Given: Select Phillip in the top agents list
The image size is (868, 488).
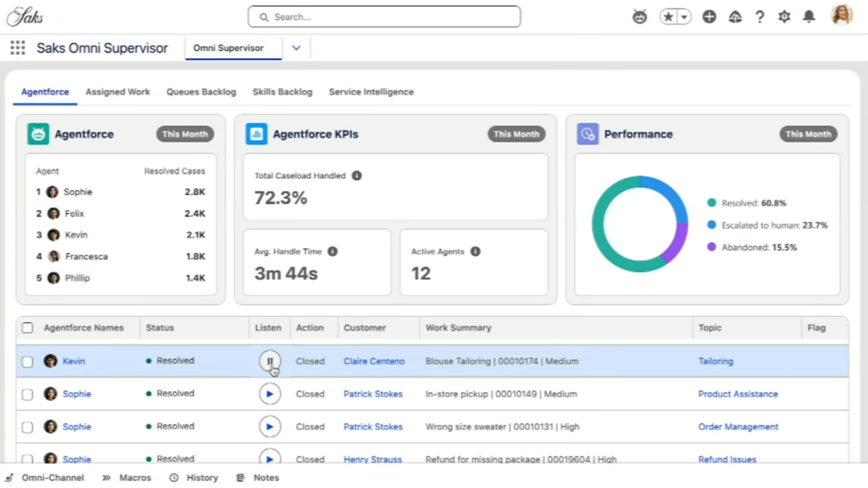Looking at the screenshot, I should tap(77, 278).
